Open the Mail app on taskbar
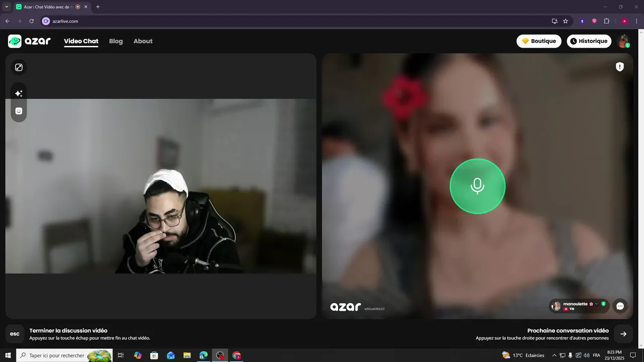Screen dimensions: 644x362 tap(171, 355)
